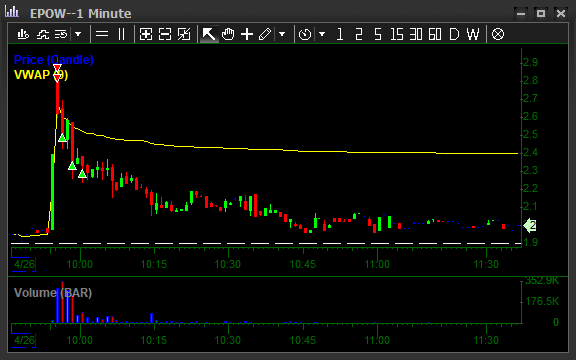Click the 4/26 date label on volume chart
576x360 pixels.
pyautogui.click(x=24, y=340)
